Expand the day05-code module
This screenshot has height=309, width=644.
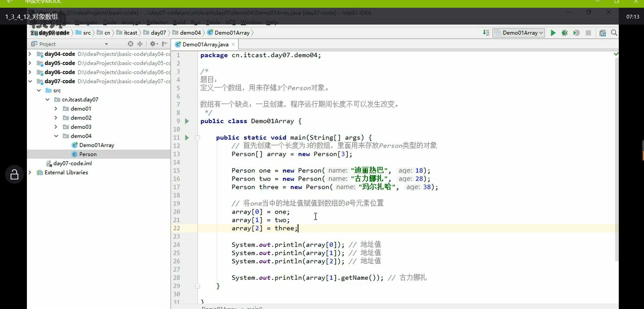30,63
